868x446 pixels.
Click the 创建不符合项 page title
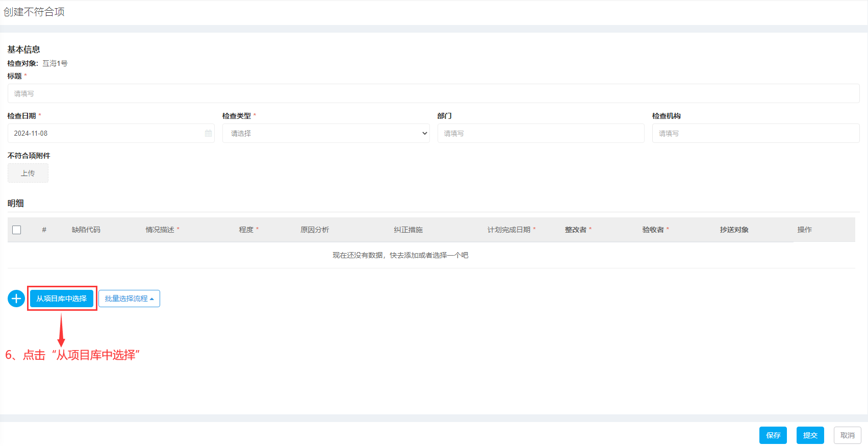(34, 12)
